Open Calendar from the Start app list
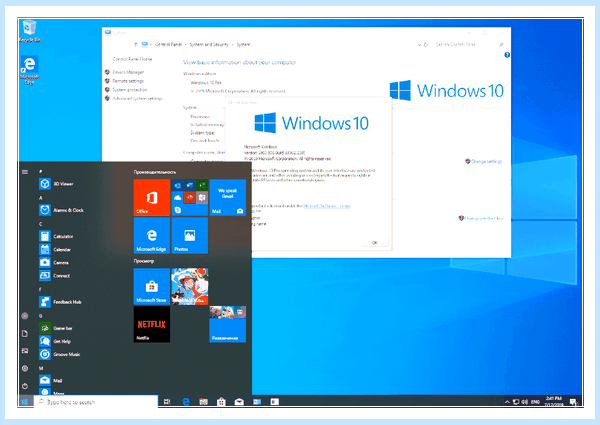 pos(55,249)
